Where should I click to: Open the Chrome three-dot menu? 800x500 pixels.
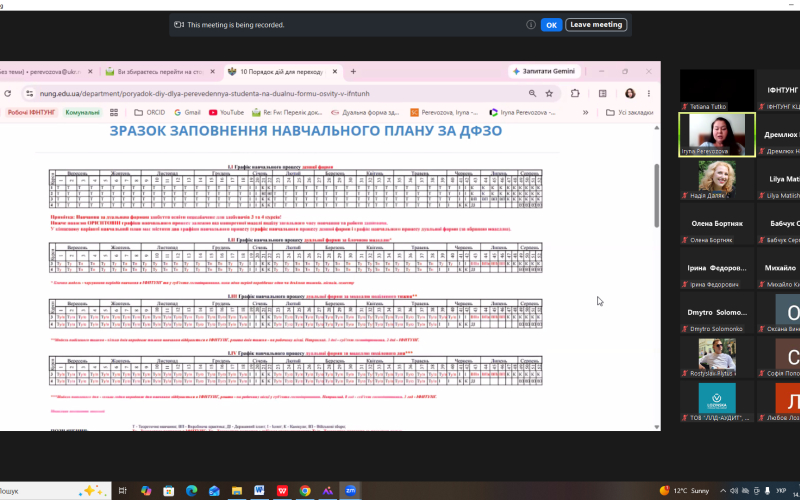[x=648, y=93]
